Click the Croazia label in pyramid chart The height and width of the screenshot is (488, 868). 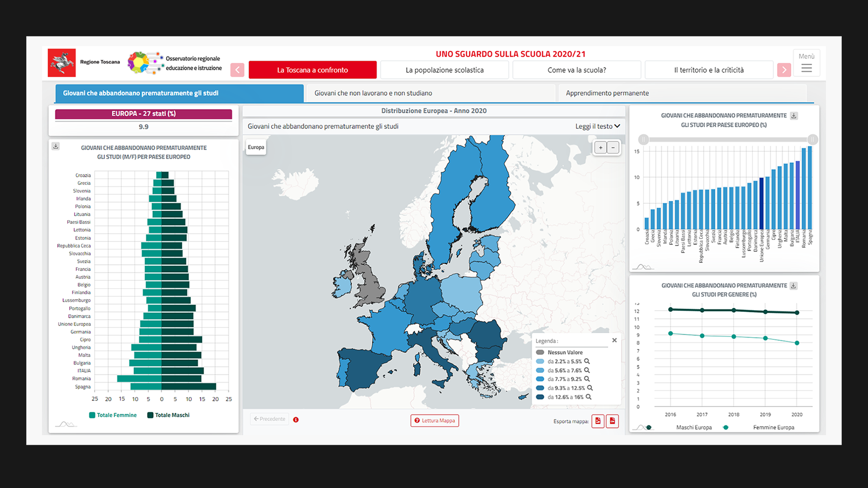click(83, 175)
